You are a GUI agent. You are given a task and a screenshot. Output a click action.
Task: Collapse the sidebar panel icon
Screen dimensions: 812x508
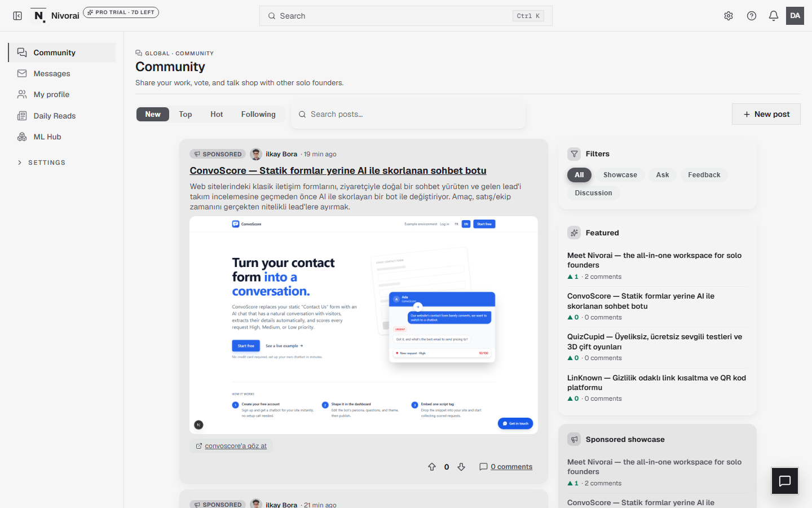[x=17, y=16]
